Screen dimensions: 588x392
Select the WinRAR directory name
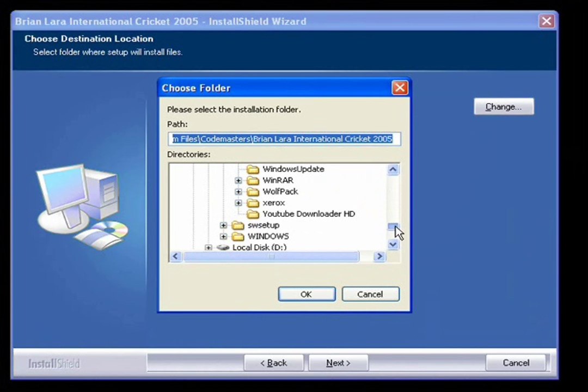(x=278, y=180)
